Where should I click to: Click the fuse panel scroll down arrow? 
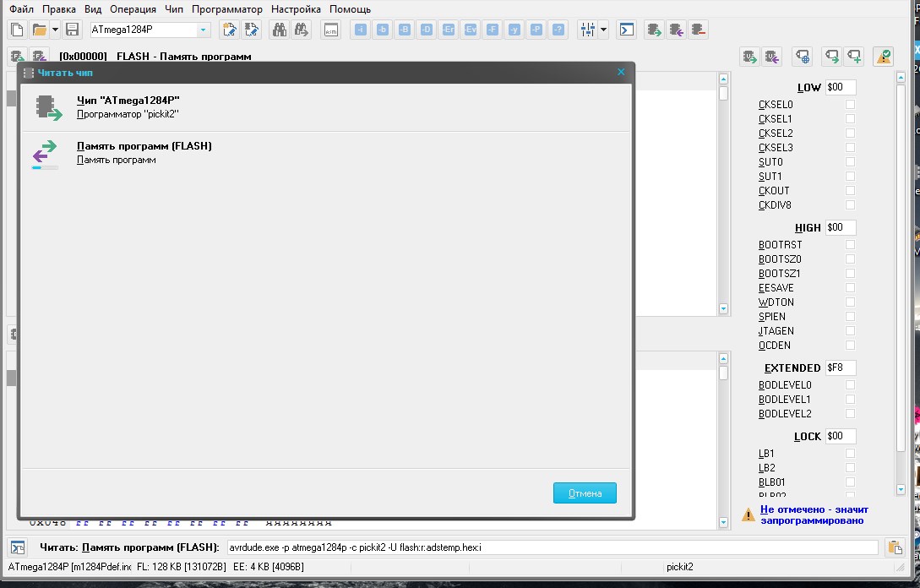[x=901, y=489]
